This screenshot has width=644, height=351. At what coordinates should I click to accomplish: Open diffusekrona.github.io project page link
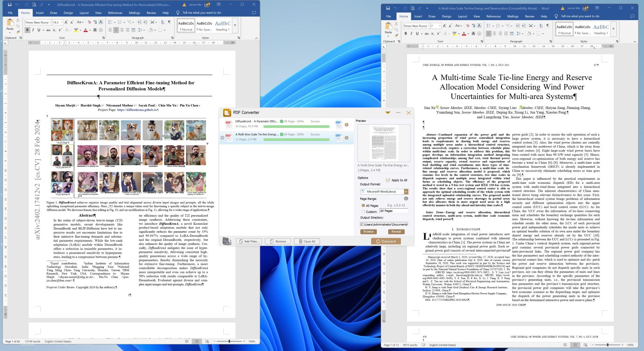[x=137, y=110]
